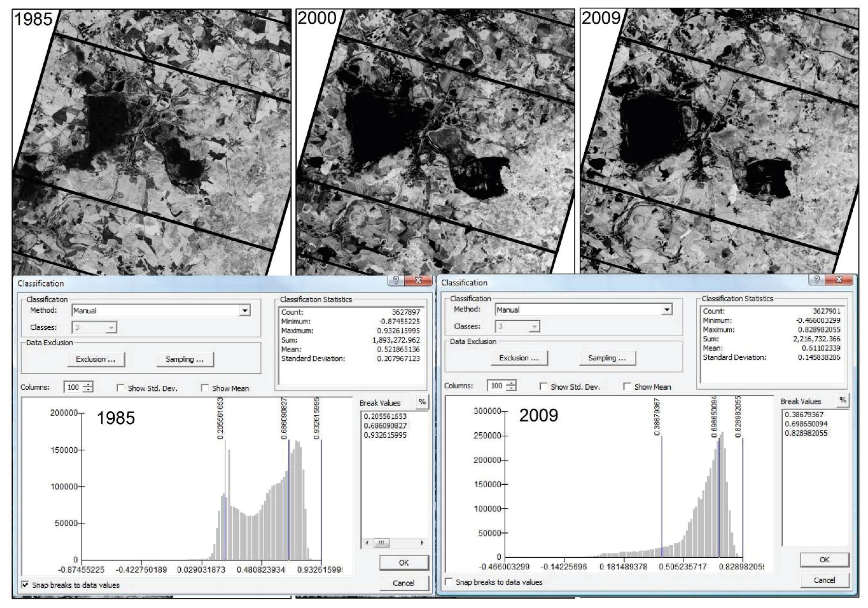Enable the Show Std. Dev. checkbox in left dialog
The width and height of the screenshot is (868, 608).
120,387
